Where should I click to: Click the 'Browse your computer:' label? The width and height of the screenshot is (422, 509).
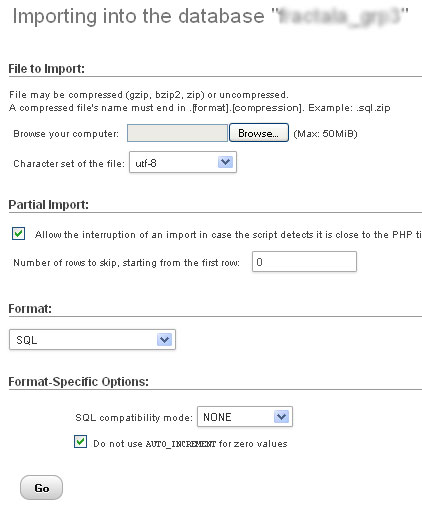tap(66, 134)
